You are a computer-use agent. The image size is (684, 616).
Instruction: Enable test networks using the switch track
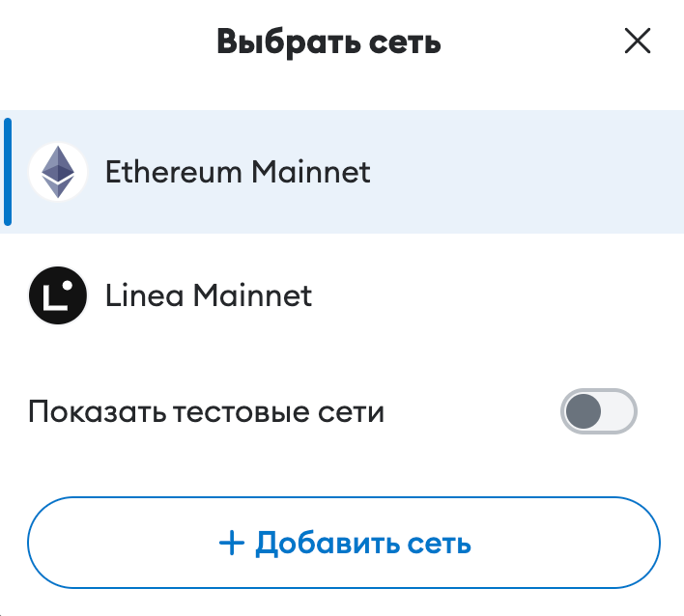pos(620,412)
